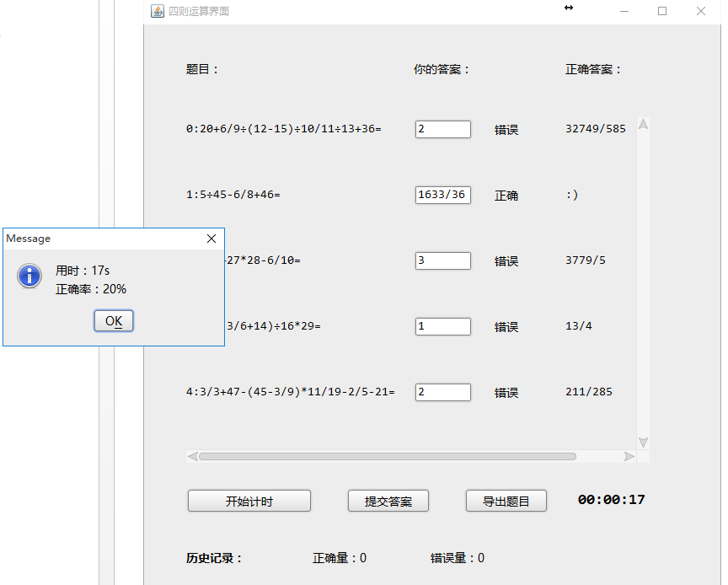Click the 题目 column header
Screen dimensions: 728x585
[x=202, y=69]
